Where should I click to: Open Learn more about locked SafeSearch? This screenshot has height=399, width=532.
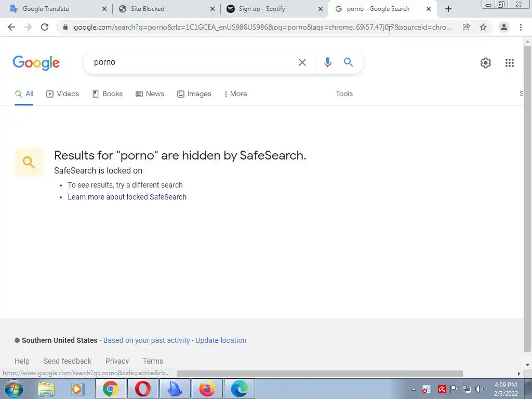tap(127, 197)
